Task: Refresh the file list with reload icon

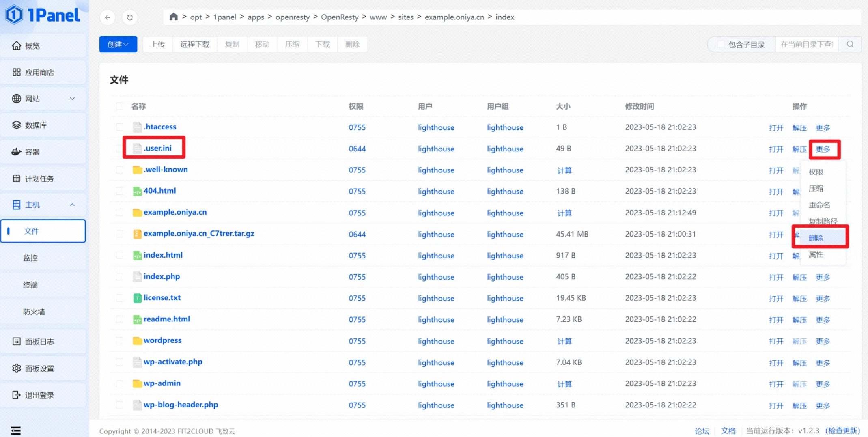Action: click(x=130, y=17)
